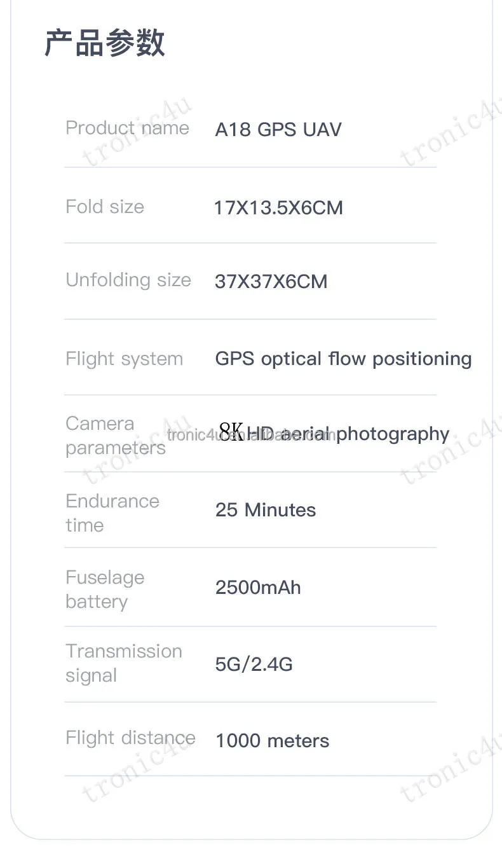Select the Endurance time label

click(x=112, y=513)
